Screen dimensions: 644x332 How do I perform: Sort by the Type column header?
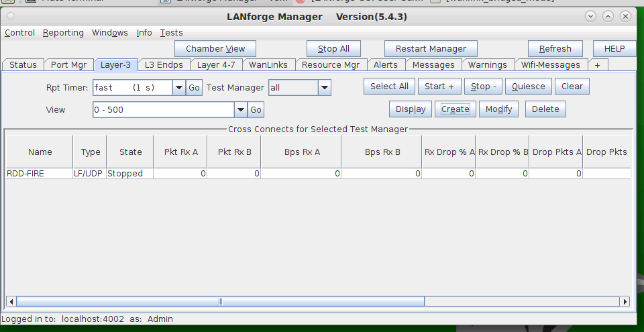[x=91, y=152]
